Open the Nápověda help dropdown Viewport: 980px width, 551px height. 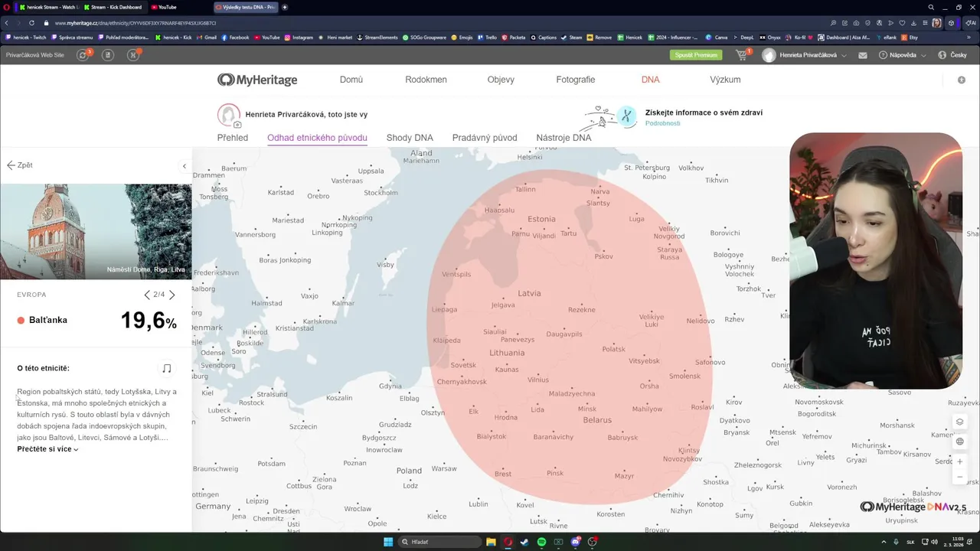coord(903,55)
